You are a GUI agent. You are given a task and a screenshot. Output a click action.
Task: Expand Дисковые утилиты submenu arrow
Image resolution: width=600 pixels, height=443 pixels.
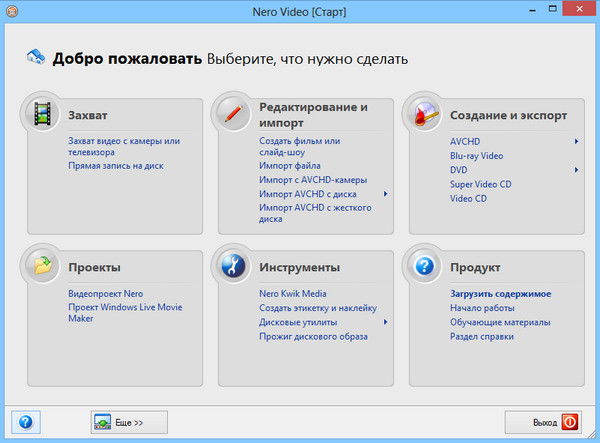coord(385,322)
